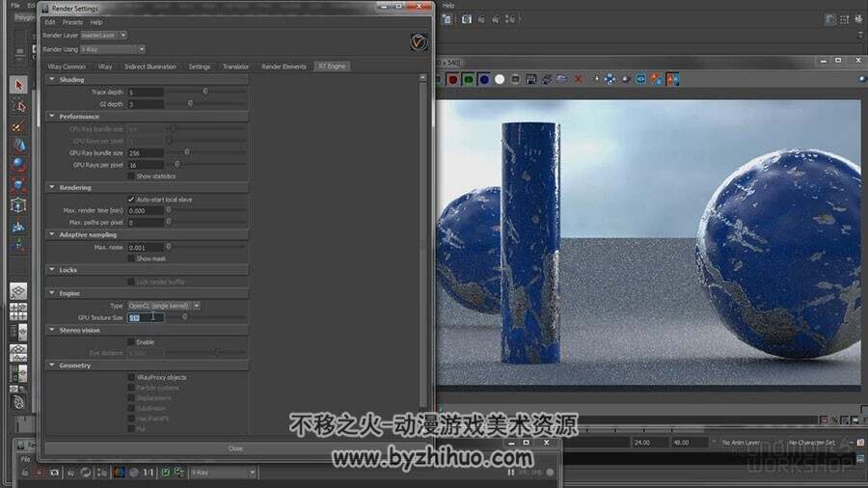868x488 pixels.
Task: Load image folder icon in frame buffer
Action: [x=562, y=80]
